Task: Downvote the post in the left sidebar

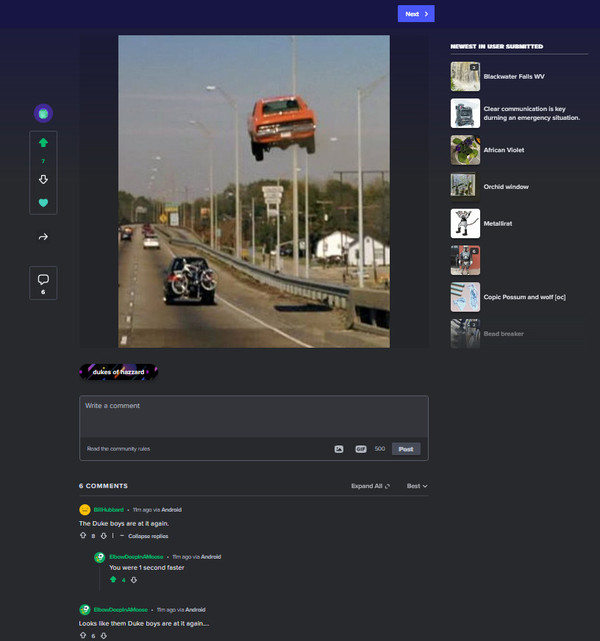Action: pyautogui.click(x=43, y=179)
